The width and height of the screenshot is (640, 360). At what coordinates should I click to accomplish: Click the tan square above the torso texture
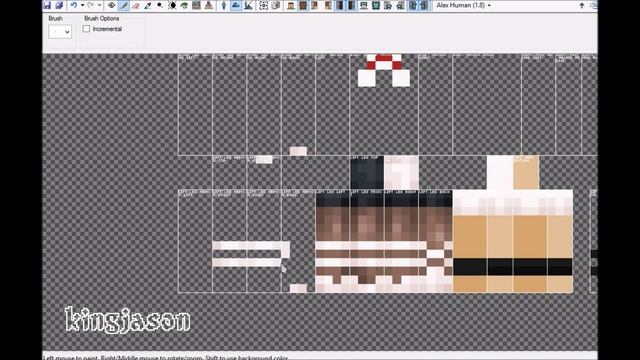[526, 172]
